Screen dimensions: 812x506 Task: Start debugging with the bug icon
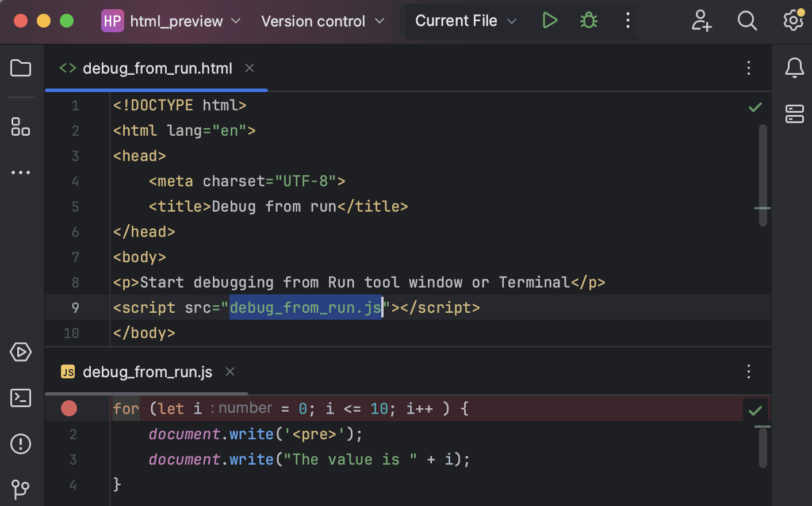588,21
